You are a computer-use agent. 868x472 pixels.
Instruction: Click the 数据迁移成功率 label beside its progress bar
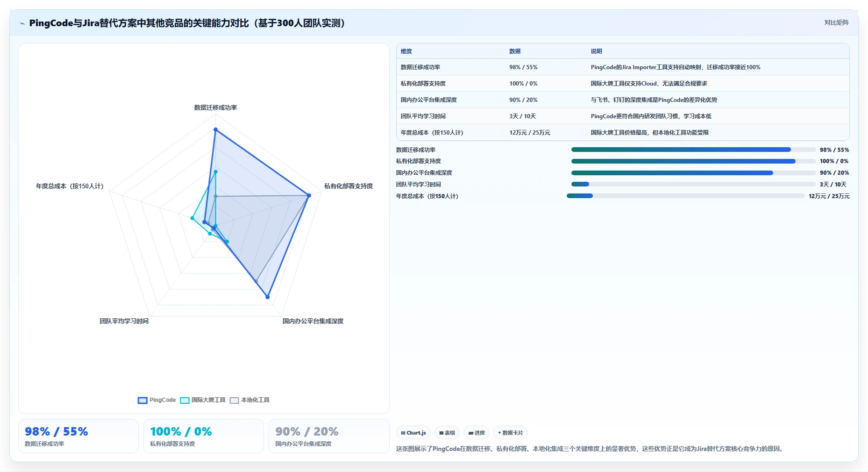pos(416,150)
